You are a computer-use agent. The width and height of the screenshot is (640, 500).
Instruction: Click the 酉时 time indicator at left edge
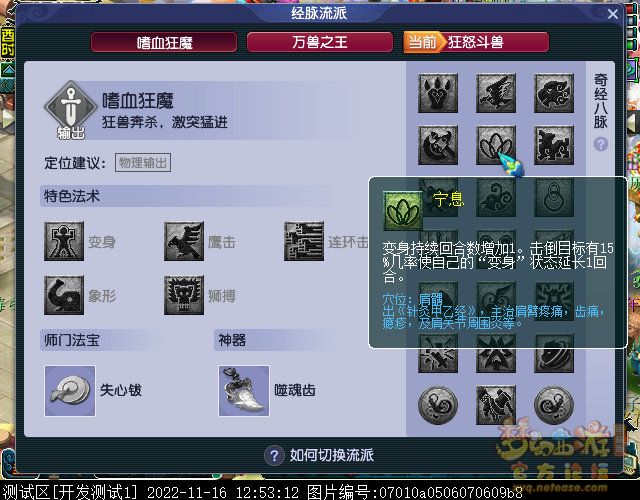click(7, 43)
